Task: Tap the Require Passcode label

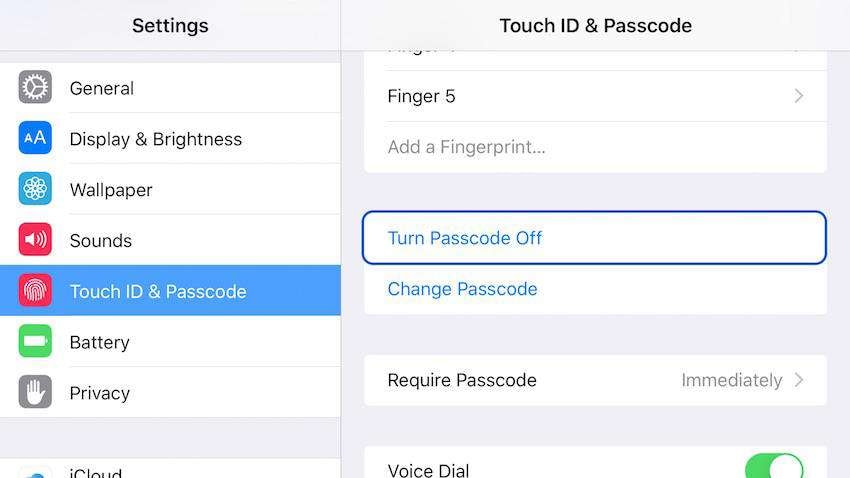Action: [x=462, y=380]
